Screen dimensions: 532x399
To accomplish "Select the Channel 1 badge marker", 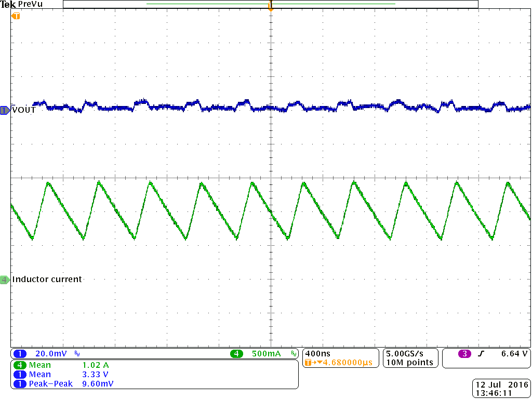I will [x=4, y=110].
